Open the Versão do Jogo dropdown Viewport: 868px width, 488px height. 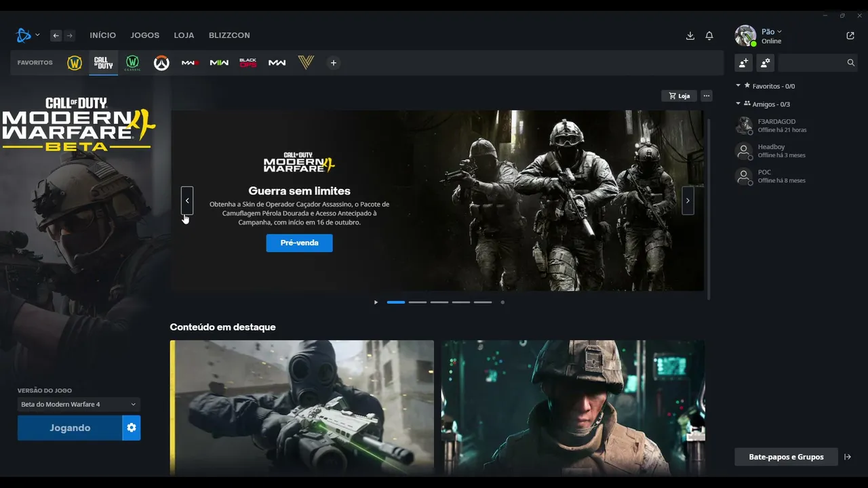tap(79, 405)
